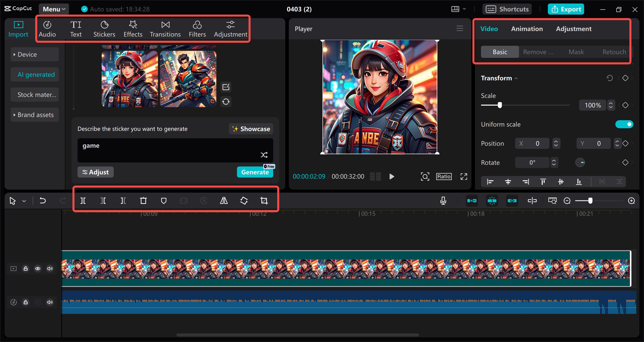The image size is (644, 342).
Task: Select the Crop tool in timeline toolbar
Action: click(x=264, y=201)
